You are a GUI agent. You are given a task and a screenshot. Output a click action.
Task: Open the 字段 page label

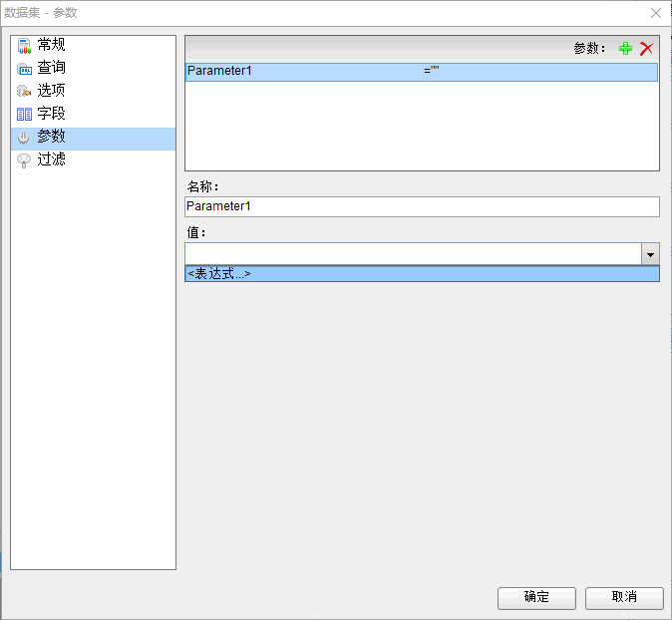pyautogui.click(x=52, y=114)
